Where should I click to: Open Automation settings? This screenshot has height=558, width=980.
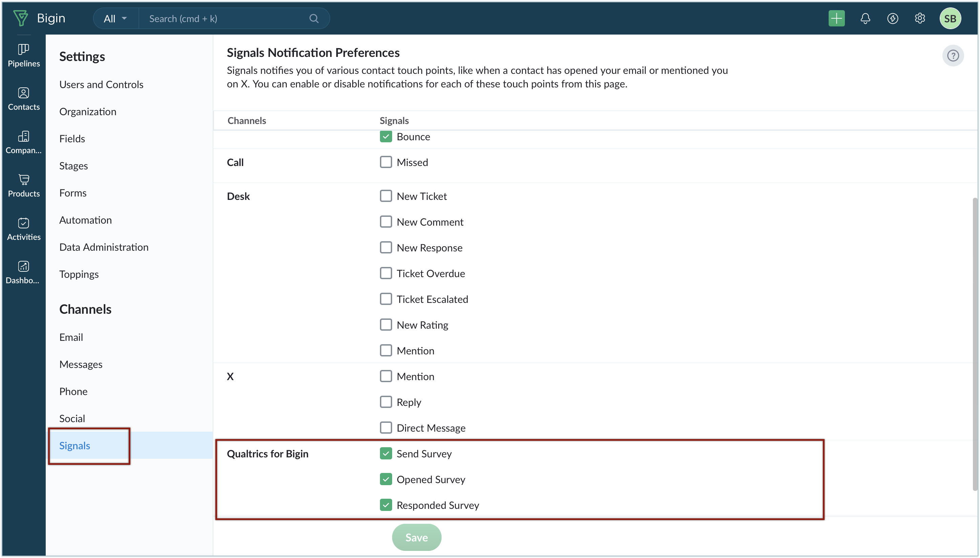click(85, 220)
